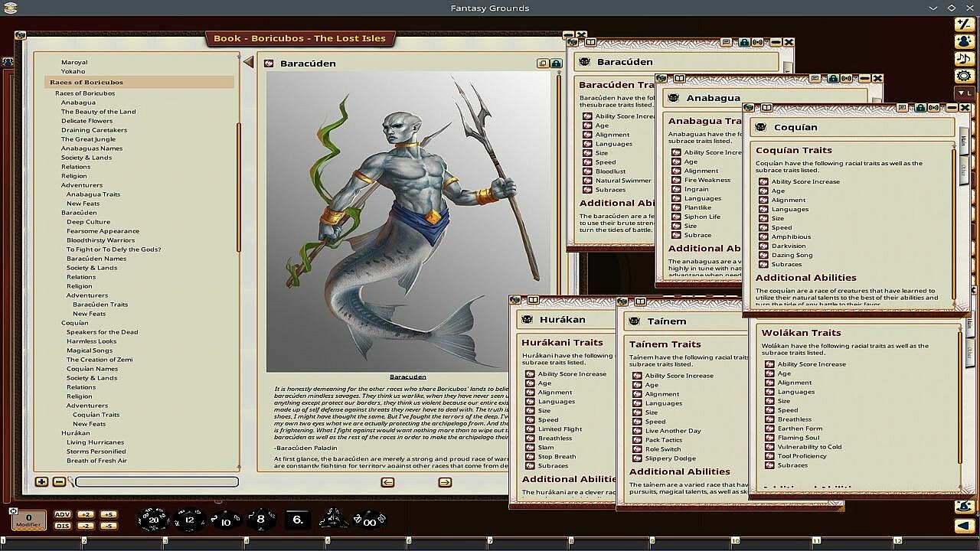Click the plus/minus modifiers sidebar icon
The height and width of the screenshot is (551, 980).
(964, 24)
